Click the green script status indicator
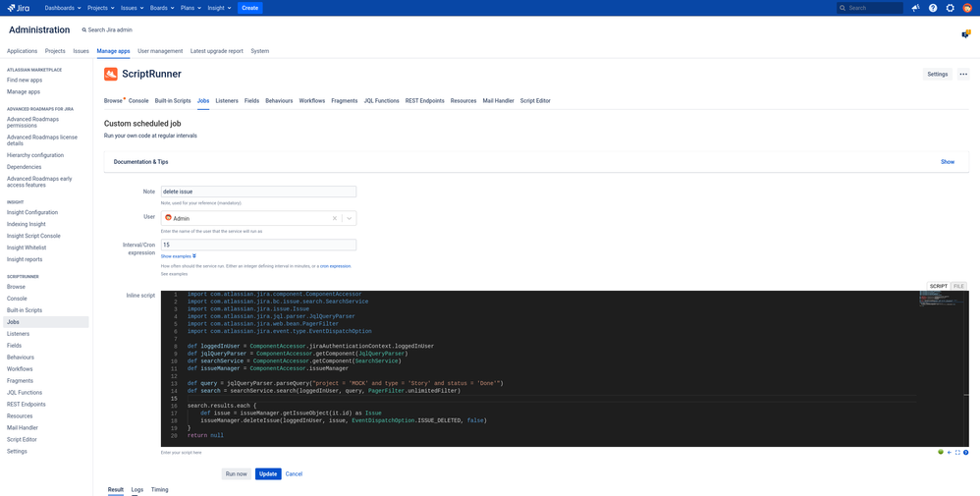The width and height of the screenshot is (980, 496). click(x=941, y=452)
